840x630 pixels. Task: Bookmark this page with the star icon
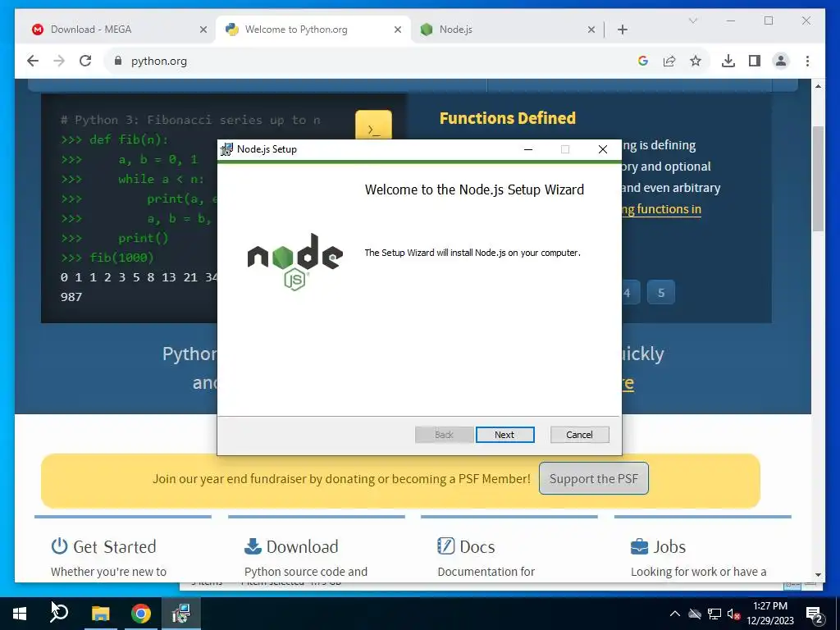(696, 61)
